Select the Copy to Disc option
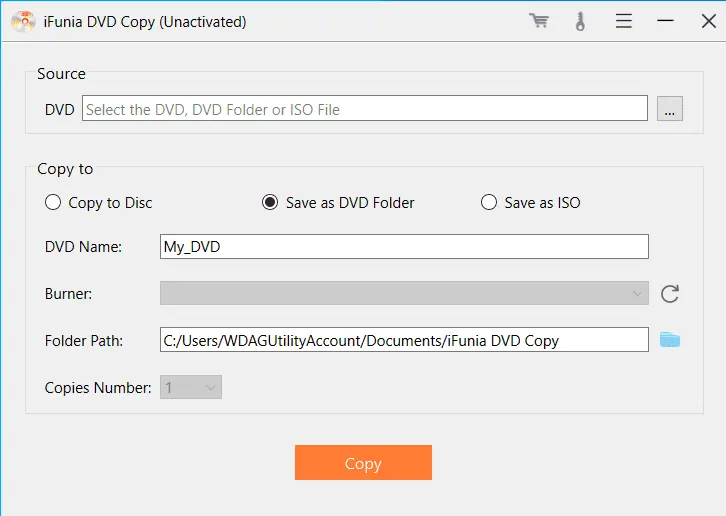The width and height of the screenshot is (726, 516). click(53, 203)
